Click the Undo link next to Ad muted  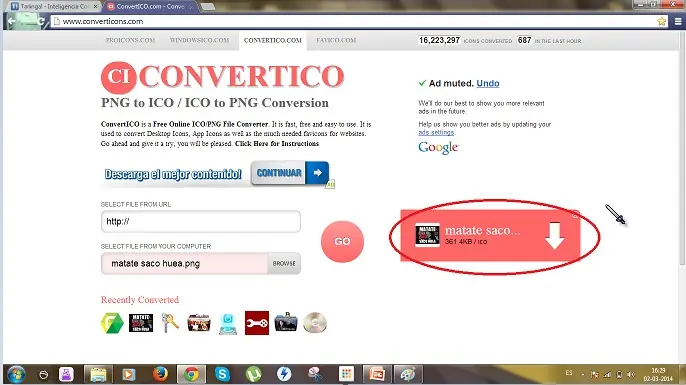pyautogui.click(x=488, y=83)
